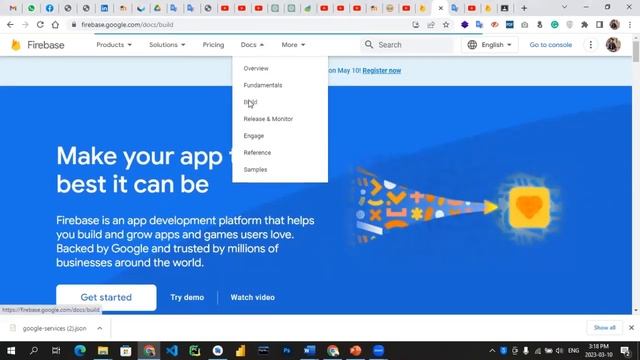This screenshot has height=360, width=640.
Task: Open Microsoft Edge from taskbar
Action: (80, 351)
